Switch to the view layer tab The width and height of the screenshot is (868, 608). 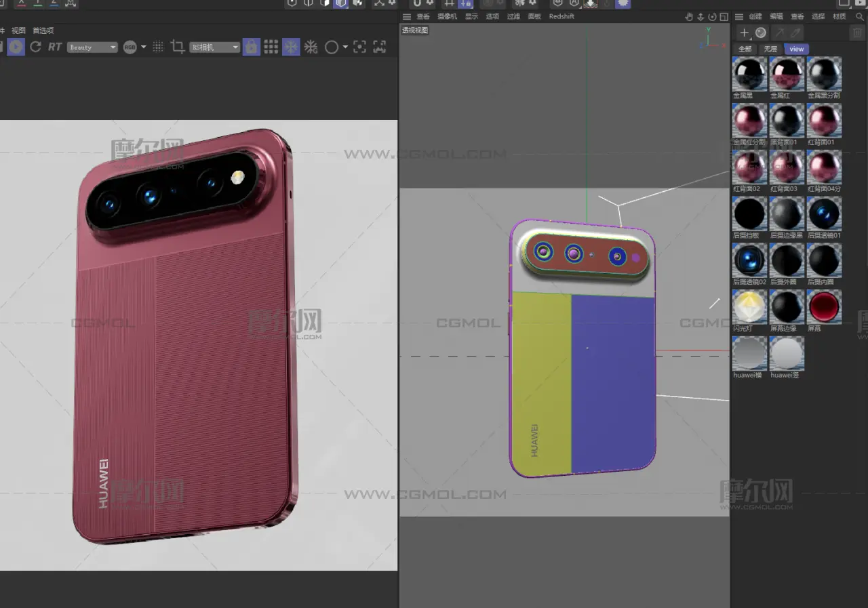797,49
